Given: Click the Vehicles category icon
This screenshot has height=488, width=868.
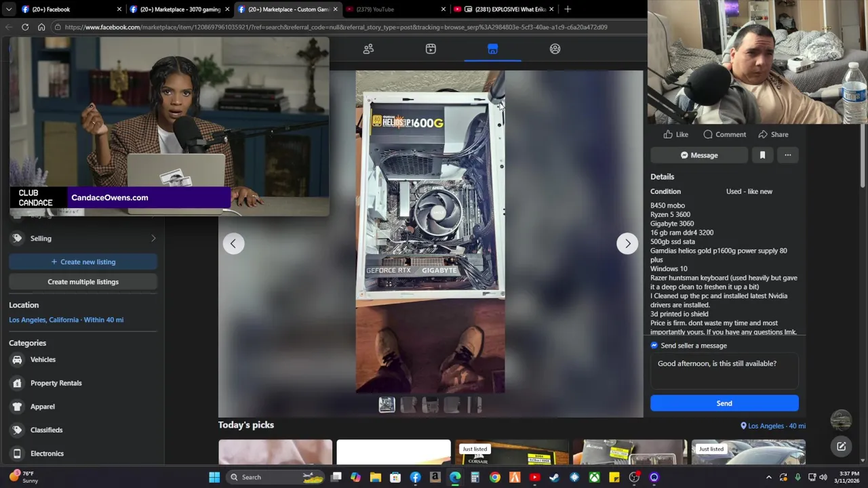Looking at the screenshot, I should [x=17, y=360].
